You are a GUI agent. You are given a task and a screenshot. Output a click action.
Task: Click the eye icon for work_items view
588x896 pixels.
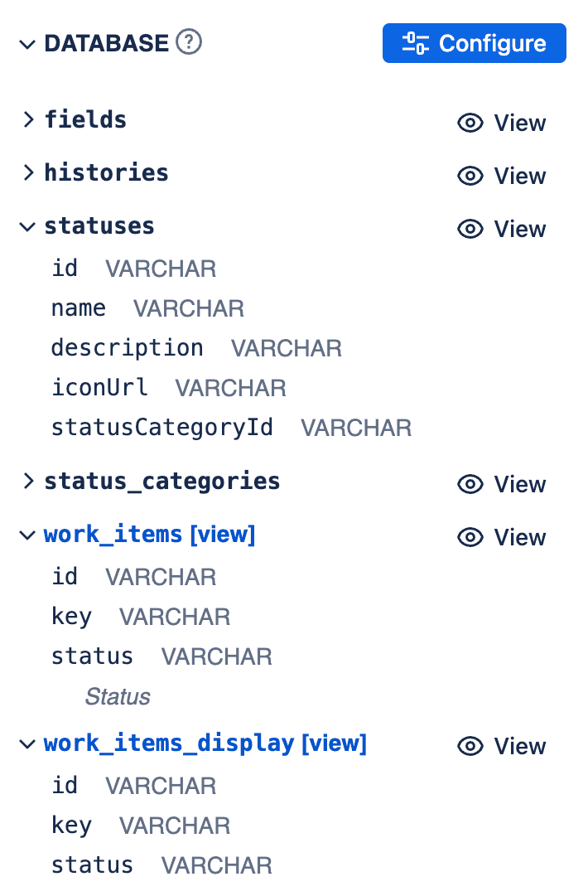(x=470, y=538)
